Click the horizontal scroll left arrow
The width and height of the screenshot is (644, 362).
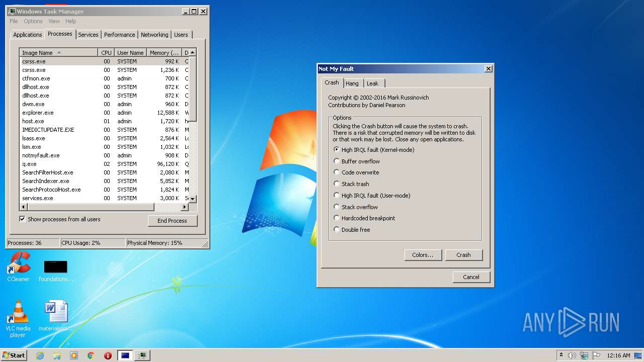click(x=24, y=207)
